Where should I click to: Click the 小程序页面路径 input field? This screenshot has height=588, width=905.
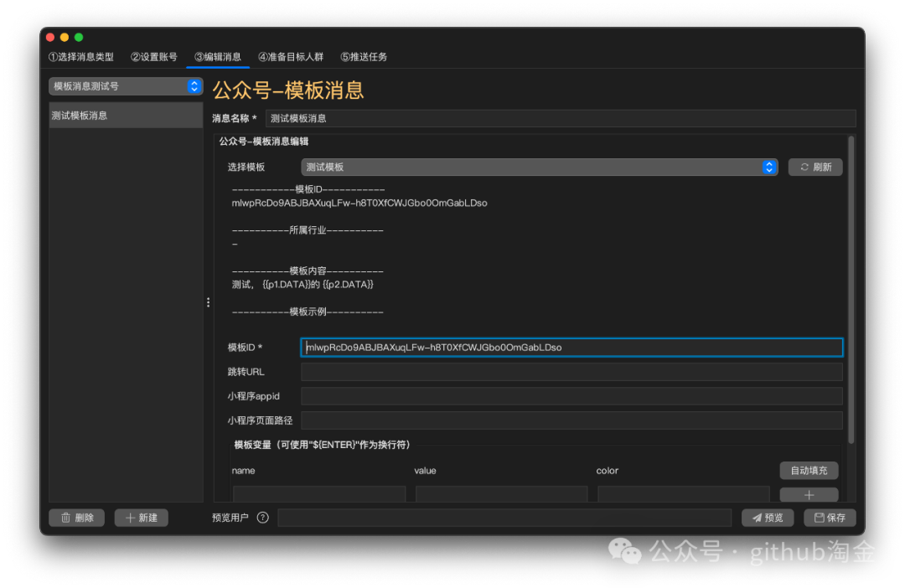tap(571, 420)
